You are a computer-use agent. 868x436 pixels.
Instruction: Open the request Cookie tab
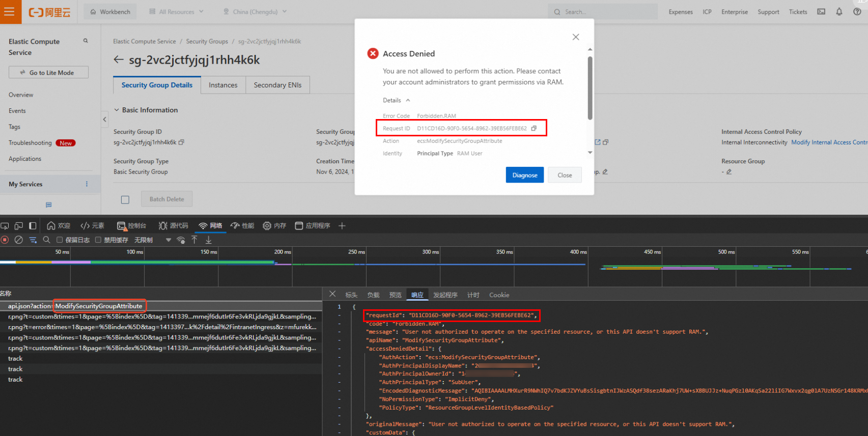coord(499,295)
